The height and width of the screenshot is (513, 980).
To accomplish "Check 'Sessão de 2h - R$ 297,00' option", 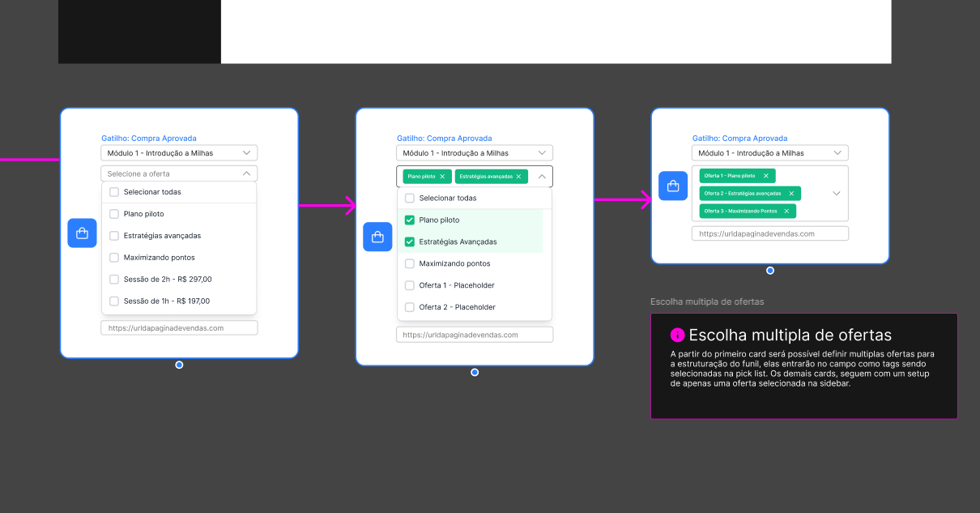I will pos(114,280).
